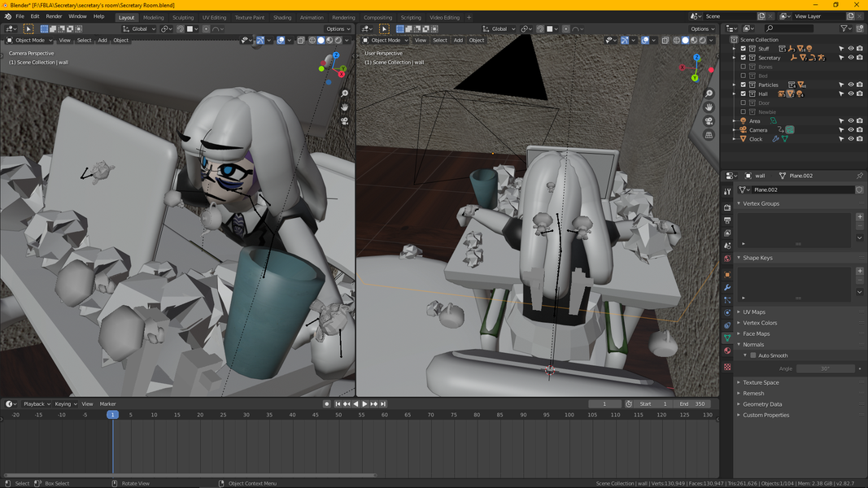Click the zoom magnifier in left viewport
The image size is (868, 488).
tap(344, 94)
